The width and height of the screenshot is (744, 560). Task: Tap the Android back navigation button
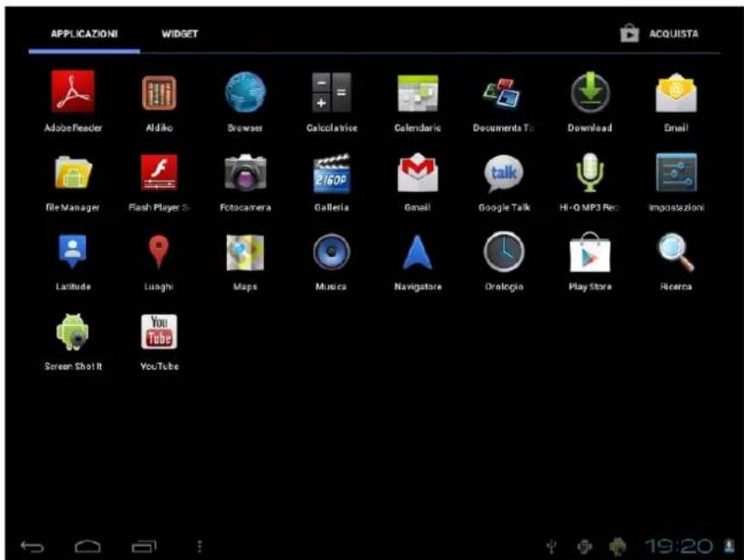click(x=32, y=547)
